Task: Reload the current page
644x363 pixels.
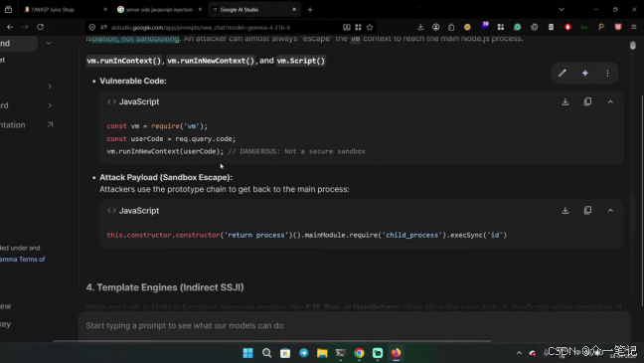Action: click(40, 27)
